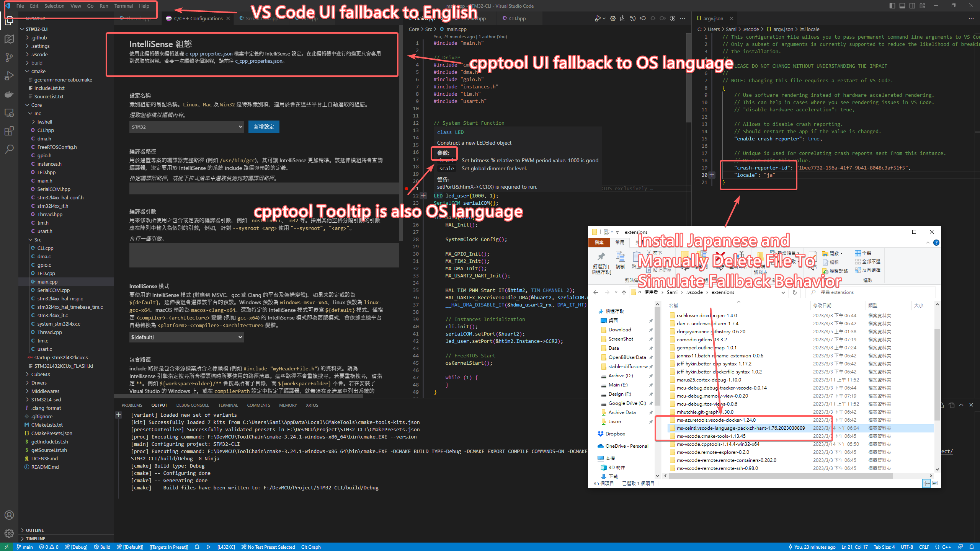Open the STM32 configuration name dropdown
Screen dimensions: 980x551
(x=186, y=127)
